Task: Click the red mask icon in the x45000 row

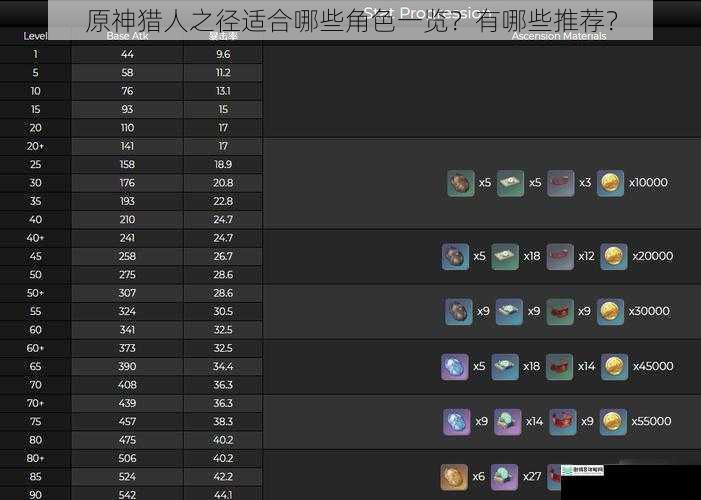Action: [x=559, y=367]
